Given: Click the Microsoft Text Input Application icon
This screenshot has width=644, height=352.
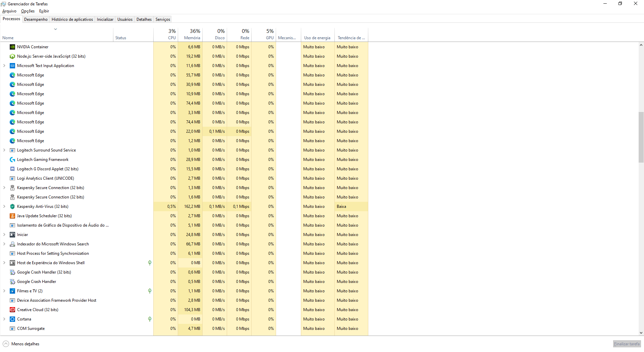Looking at the screenshot, I should click(12, 66).
